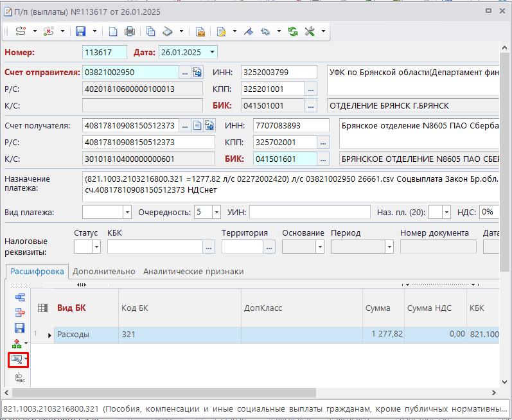Click the ellipsis button beside КБК field
Viewport: 512px width, 420px height.
pos(209,247)
